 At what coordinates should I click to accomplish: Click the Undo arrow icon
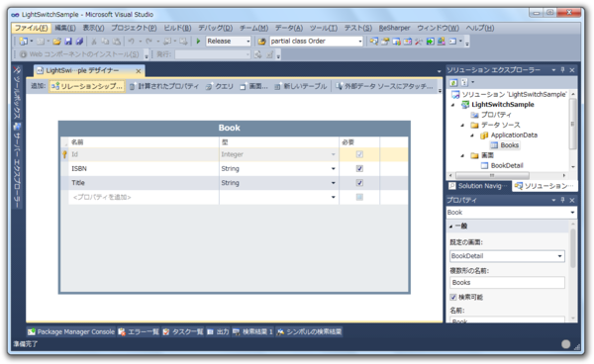tap(131, 42)
